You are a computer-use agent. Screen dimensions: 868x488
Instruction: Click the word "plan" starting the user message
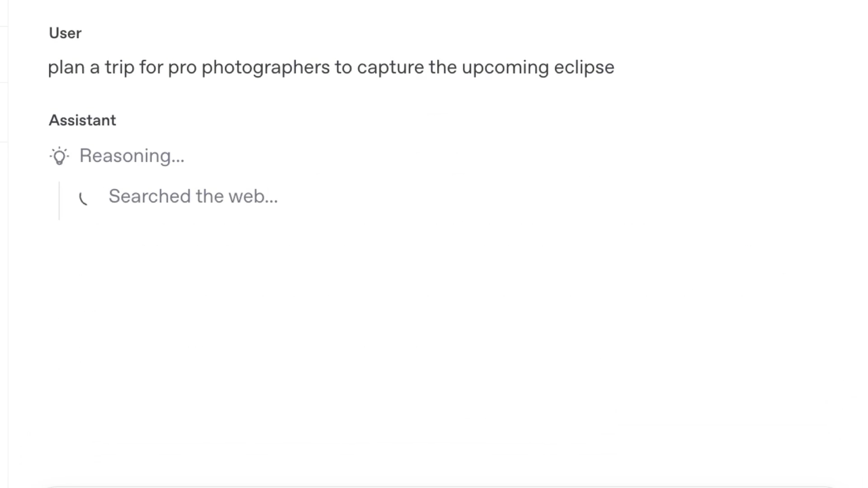pos(66,67)
